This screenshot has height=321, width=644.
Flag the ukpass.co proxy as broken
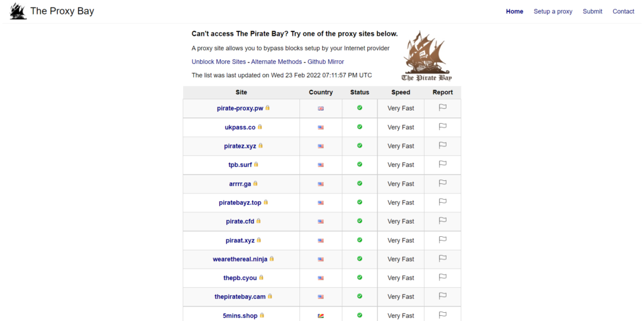tap(442, 126)
